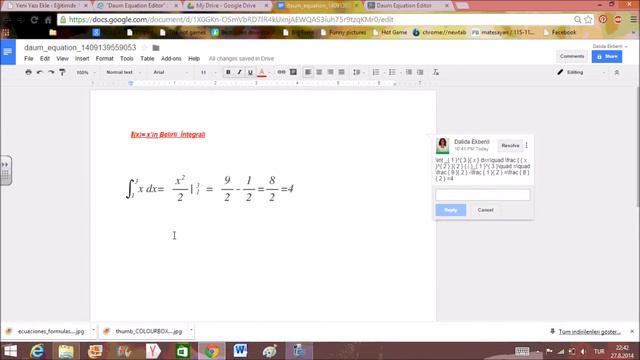Click the Redo arrow icon

pos(51,72)
